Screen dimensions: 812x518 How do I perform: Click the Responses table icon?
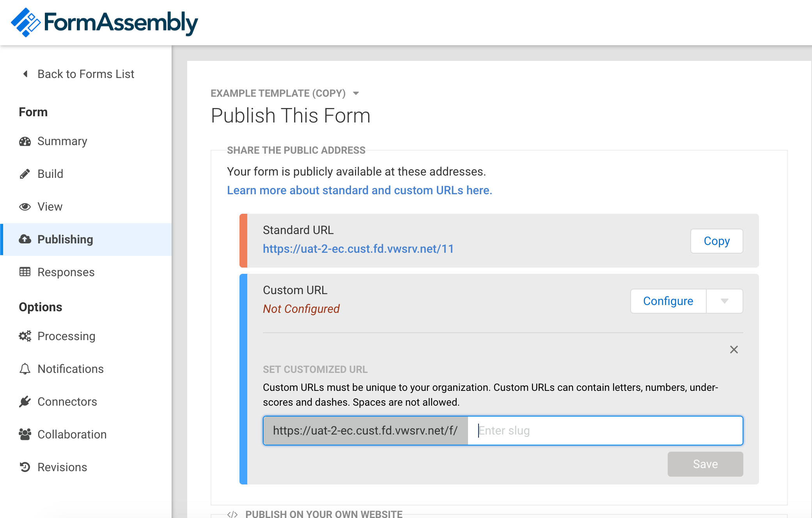(25, 272)
